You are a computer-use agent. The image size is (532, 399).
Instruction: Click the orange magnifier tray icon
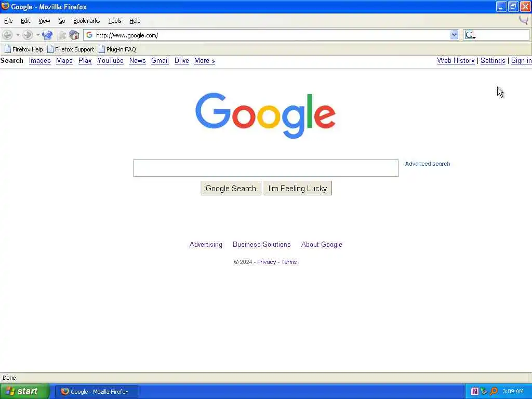tap(494, 391)
